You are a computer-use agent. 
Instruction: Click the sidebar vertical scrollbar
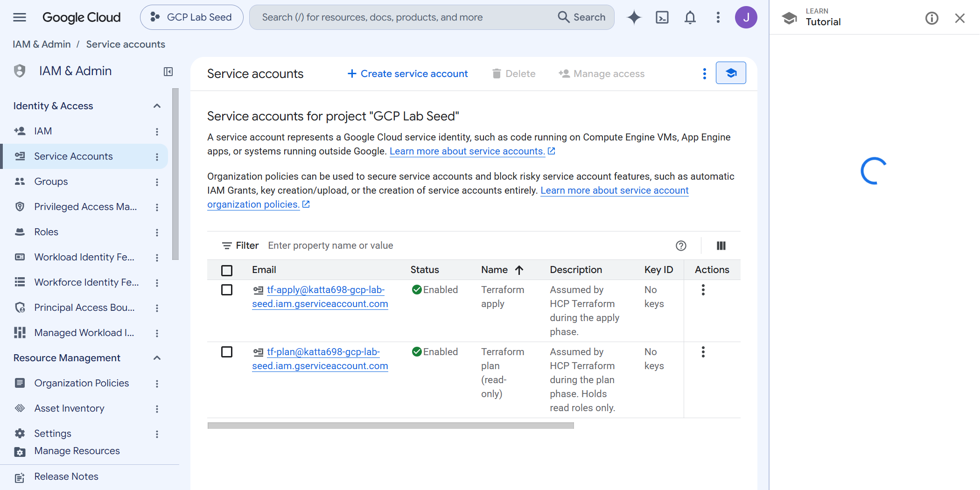[175, 174]
